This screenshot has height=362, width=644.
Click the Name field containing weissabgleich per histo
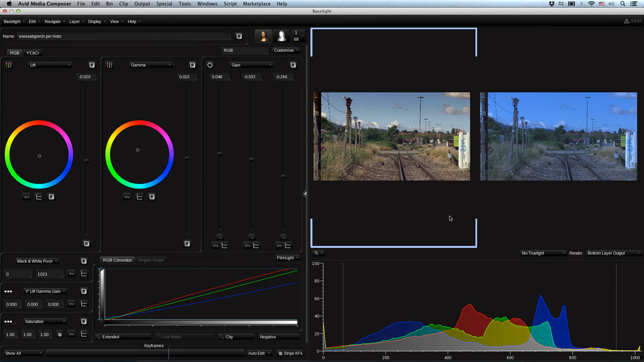[123, 36]
